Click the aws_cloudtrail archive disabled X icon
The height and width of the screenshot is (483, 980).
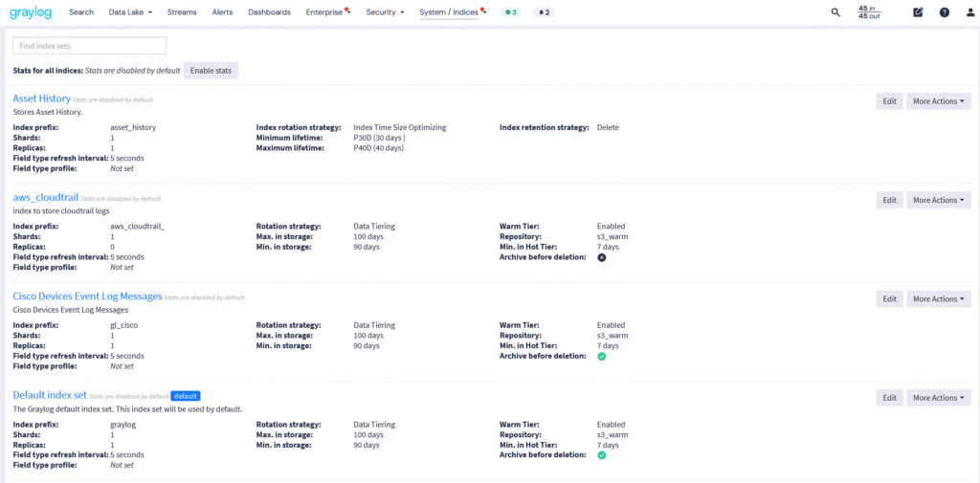point(601,257)
